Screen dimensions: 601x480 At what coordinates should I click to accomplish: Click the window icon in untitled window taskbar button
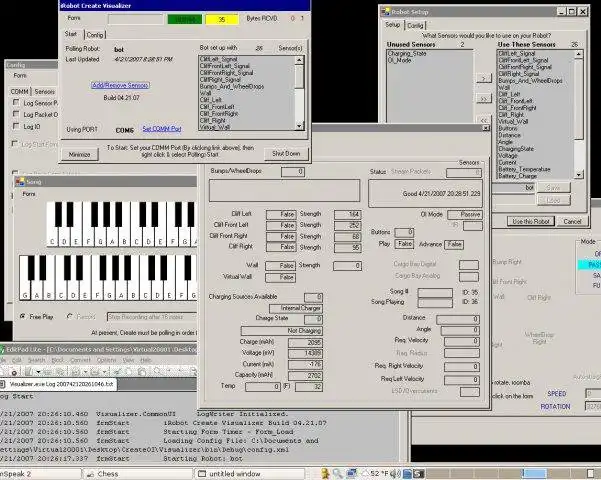tap(202, 474)
